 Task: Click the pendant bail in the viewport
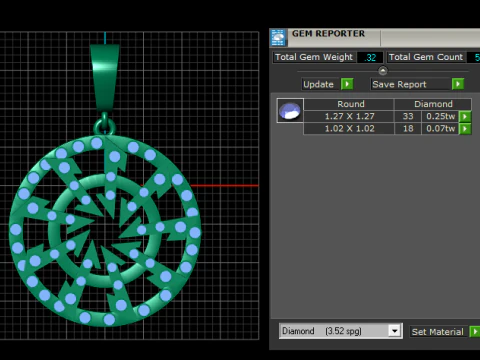pos(105,77)
